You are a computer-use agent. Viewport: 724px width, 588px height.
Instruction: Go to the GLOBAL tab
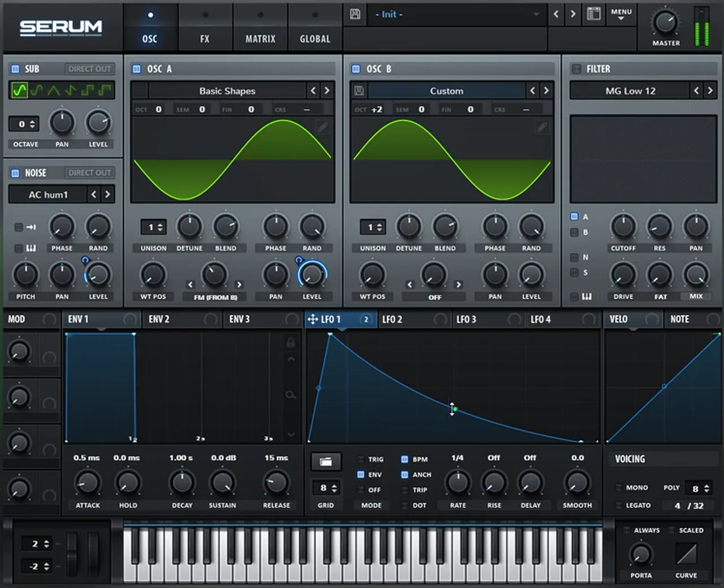click(315, 28)
